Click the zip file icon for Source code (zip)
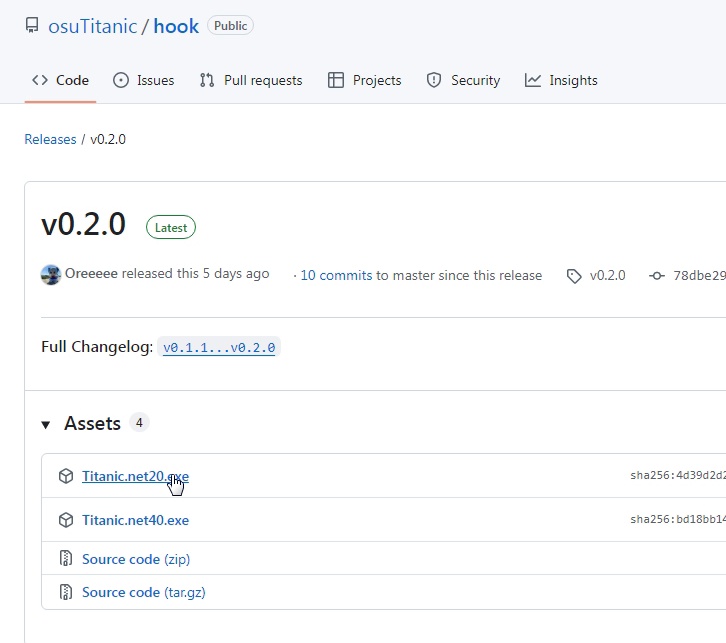726x643 pixels. [66, 558]
